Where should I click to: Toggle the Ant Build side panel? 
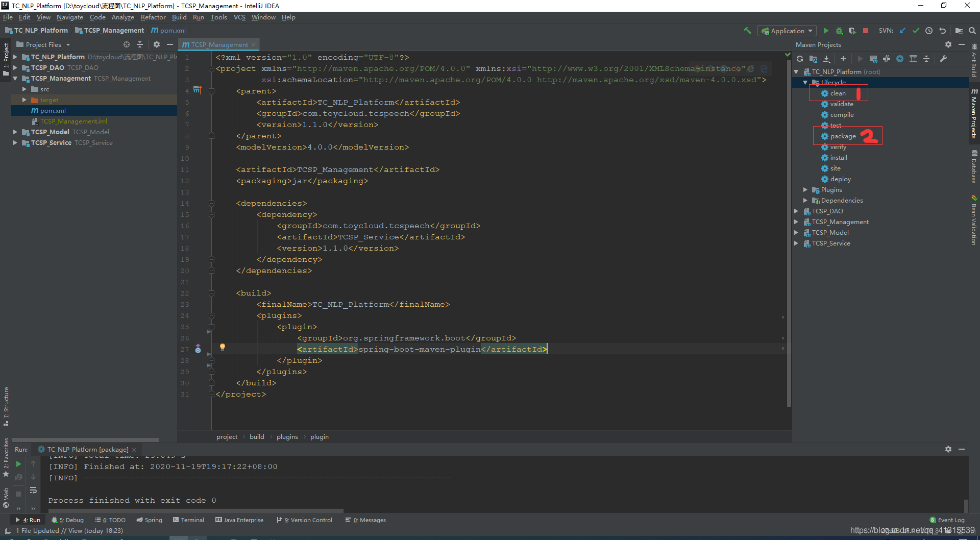[974, 60]
